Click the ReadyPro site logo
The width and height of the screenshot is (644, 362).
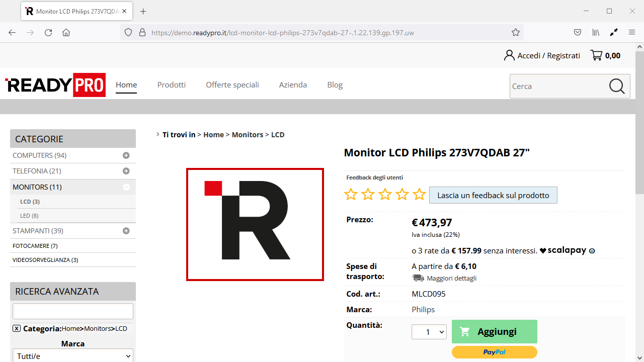(55, 85)
